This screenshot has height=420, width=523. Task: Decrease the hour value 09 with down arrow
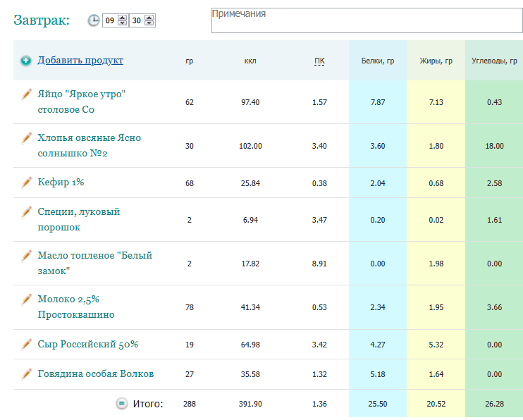(123, 23)
